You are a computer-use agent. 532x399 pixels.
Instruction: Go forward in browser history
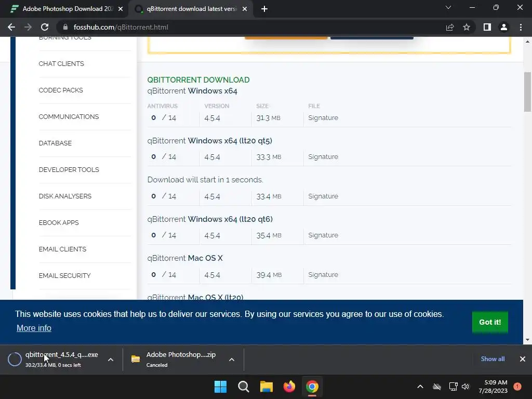(28, 27)
